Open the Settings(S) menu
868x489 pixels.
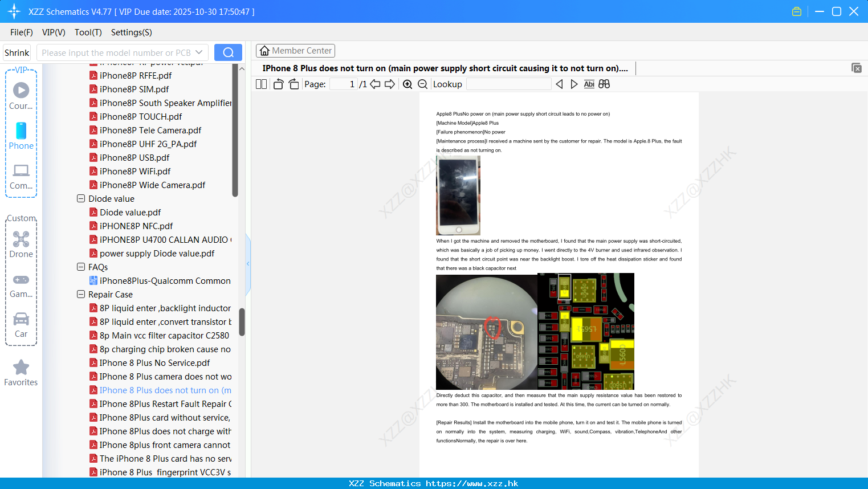point(132,32)
